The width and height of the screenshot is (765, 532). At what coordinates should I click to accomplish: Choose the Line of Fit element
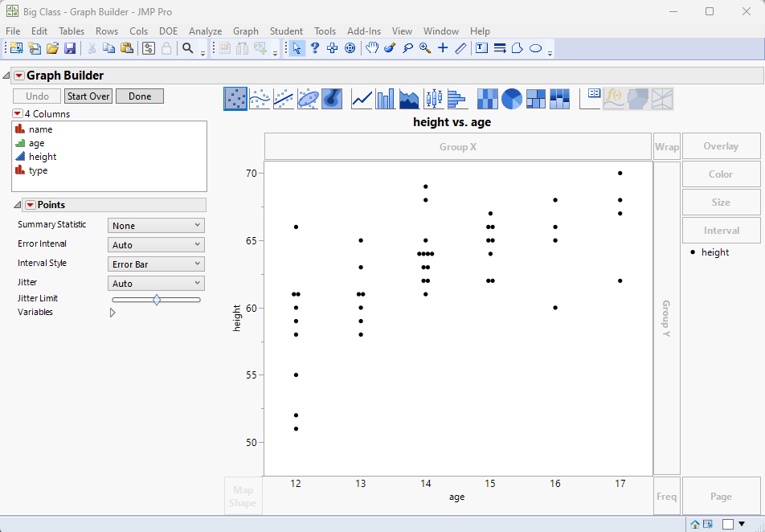pos(284,99)
